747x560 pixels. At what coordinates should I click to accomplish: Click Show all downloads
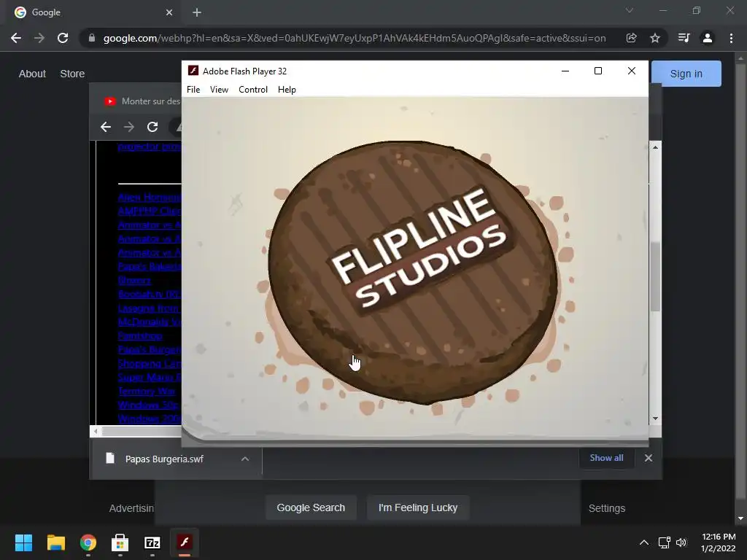(x=606, y=458)
